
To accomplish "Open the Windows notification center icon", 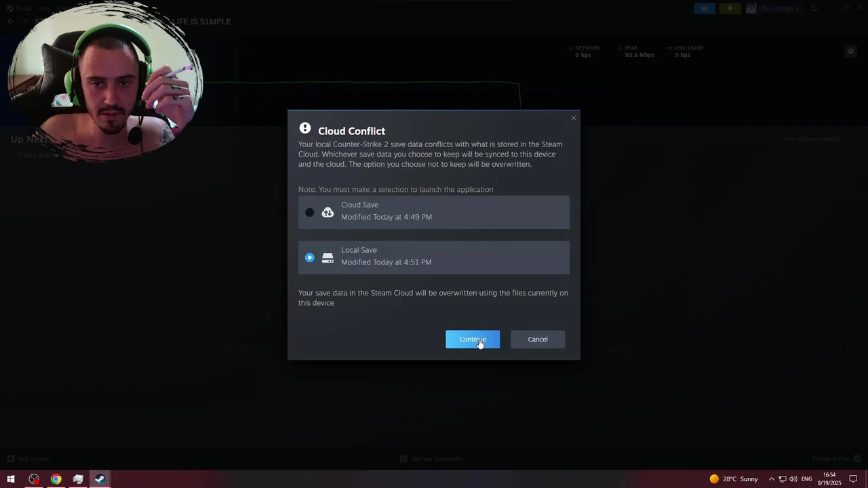I will click(x=854, y=479).
